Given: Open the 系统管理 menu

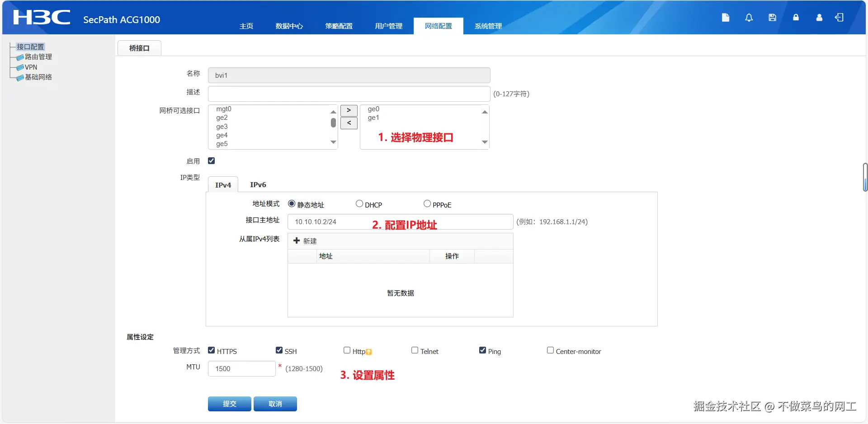Looking at the screenshot, I should (x=488, y=26).
